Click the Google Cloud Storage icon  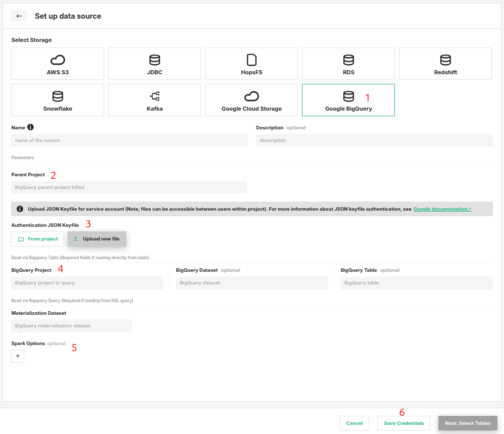[x=251, y=95]
